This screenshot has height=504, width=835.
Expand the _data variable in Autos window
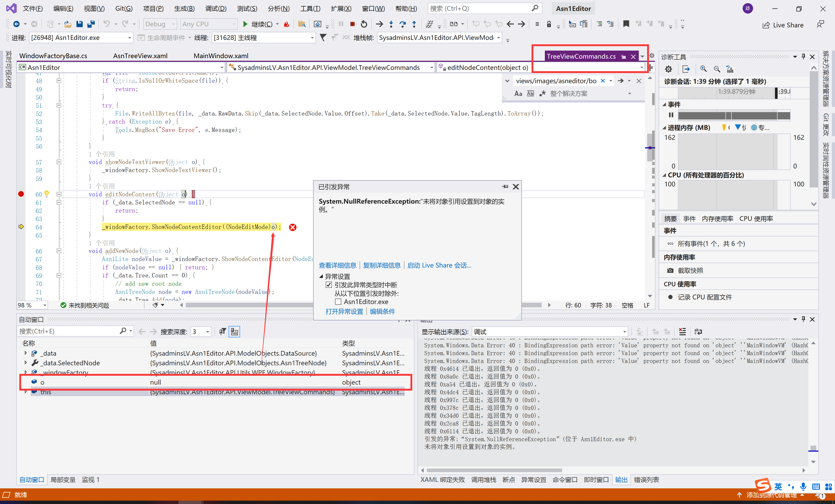coord(26,353)
